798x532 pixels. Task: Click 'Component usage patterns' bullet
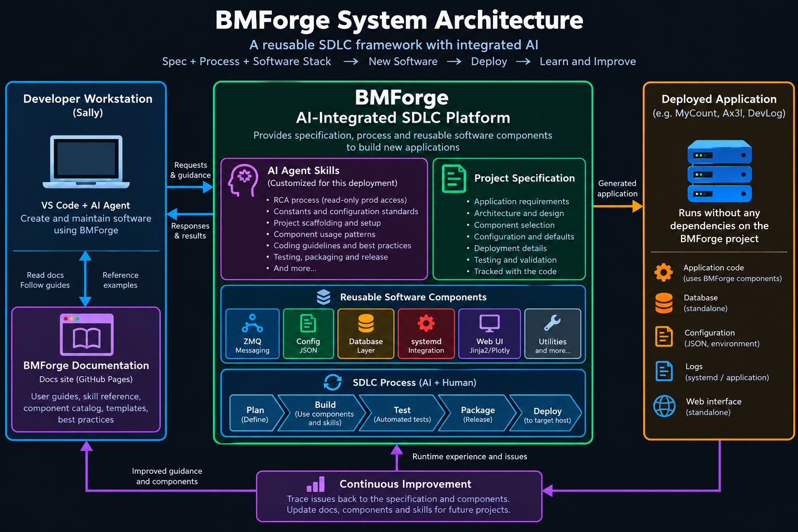click(x=325, y=234)
